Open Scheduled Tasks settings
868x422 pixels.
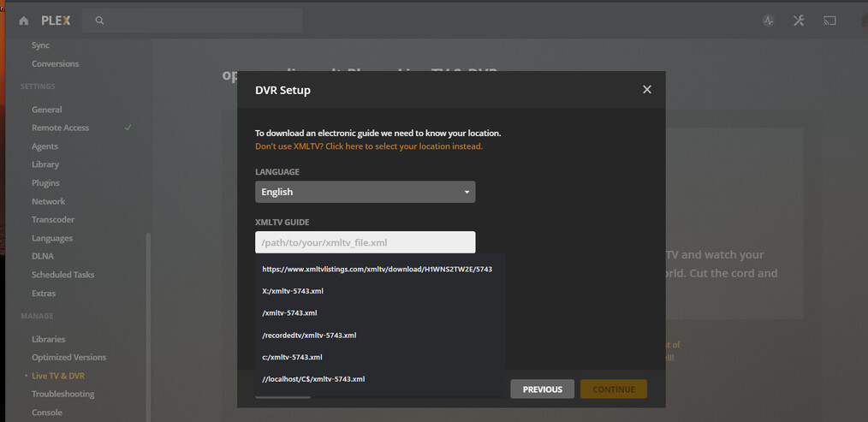pyautogui.click(x=63, y=275)
